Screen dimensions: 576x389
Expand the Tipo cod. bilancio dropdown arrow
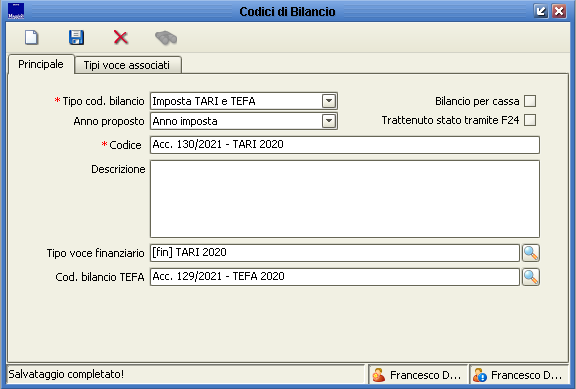pyautogui.click(x=329, y=101)
